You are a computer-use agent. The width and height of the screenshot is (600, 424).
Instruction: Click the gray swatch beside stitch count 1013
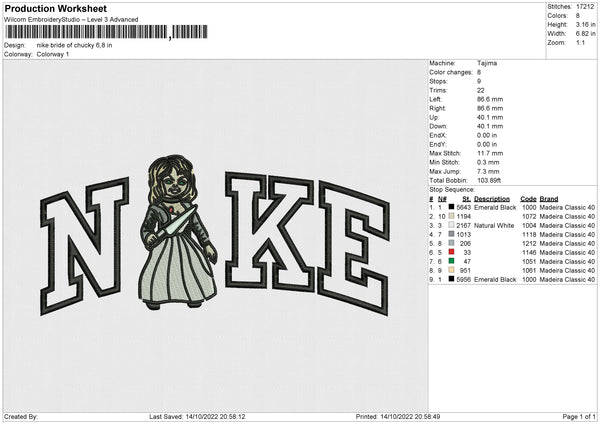(x=452, y=234)
